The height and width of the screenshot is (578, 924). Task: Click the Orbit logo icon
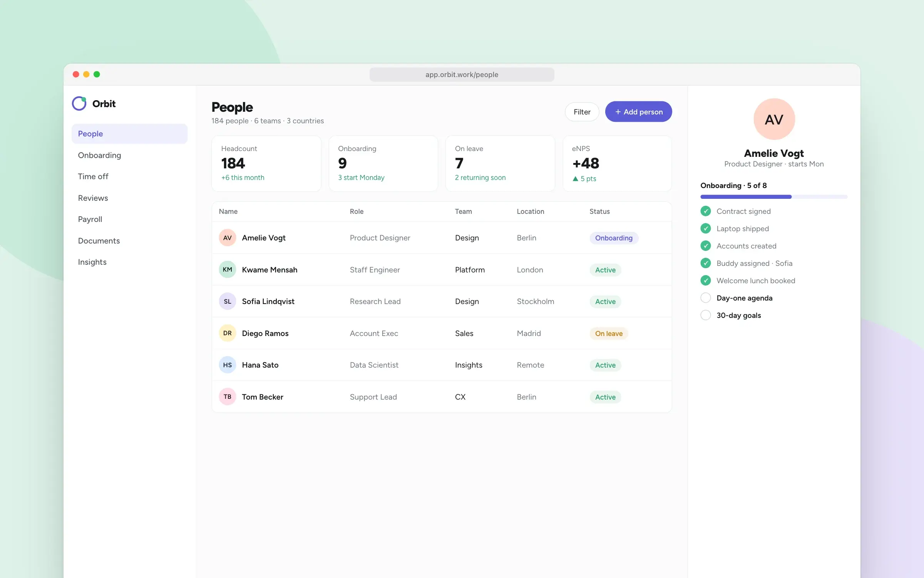point(79,103)
